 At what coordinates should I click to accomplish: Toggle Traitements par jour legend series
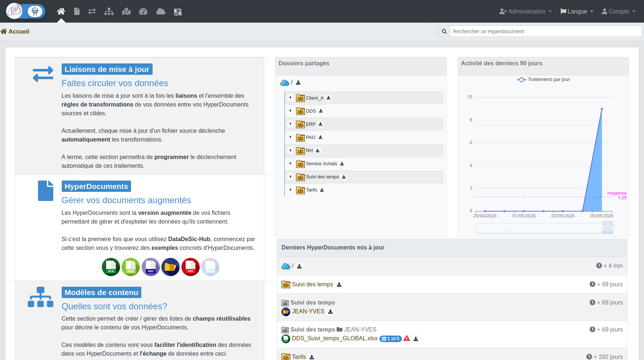click(544, 80)
